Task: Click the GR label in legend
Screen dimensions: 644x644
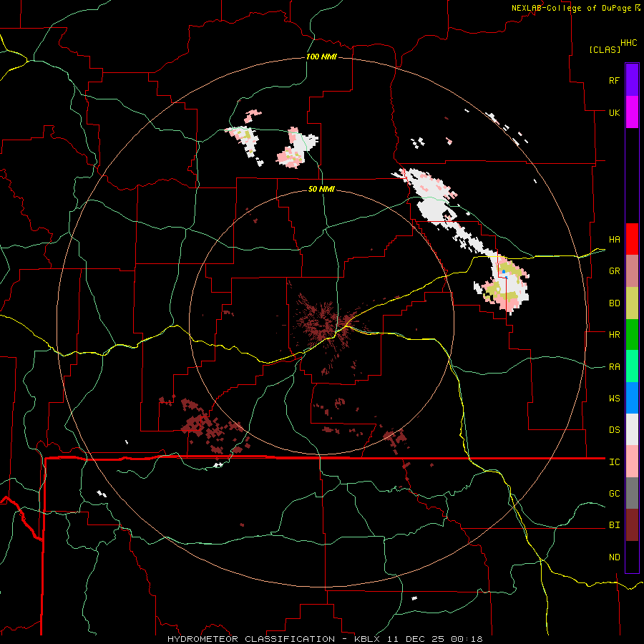Action: [614, 271]
